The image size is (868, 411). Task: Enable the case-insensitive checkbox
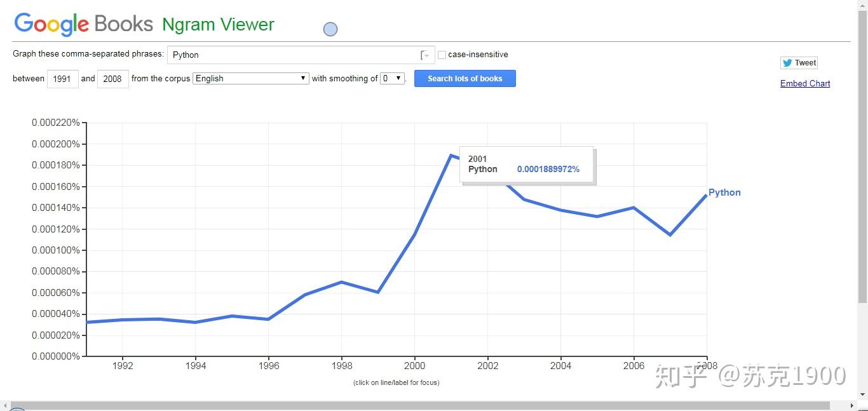pyautogui.click(x=442, y=55)
